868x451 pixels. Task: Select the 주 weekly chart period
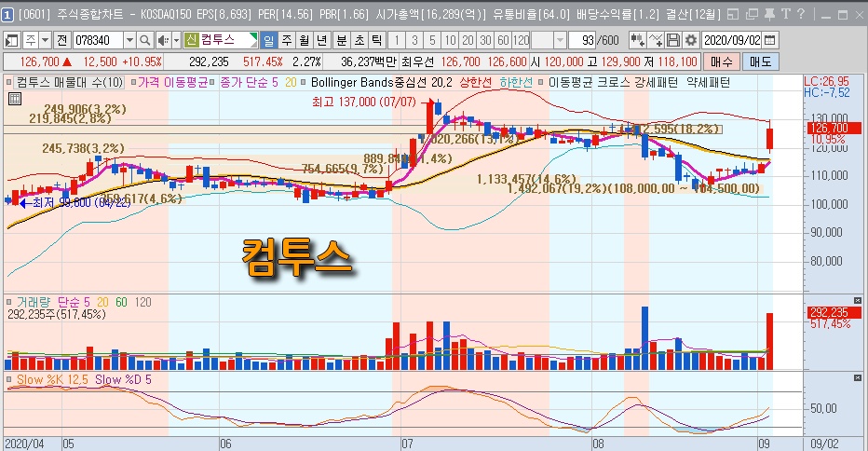(287, 40)
